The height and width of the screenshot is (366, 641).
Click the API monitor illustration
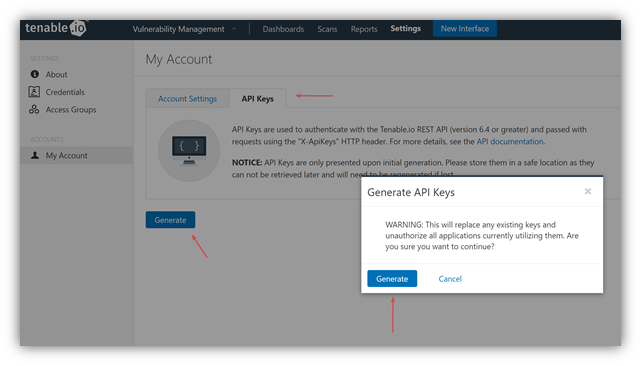tap(189, 150)
